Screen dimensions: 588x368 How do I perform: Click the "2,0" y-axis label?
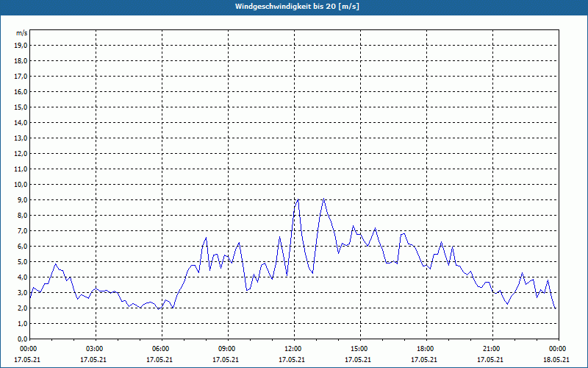pyautogui.click(x=22, y=308)
